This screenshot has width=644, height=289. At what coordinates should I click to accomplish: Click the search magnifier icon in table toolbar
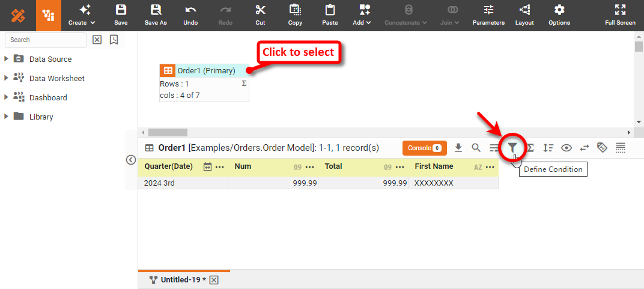pos(476,148)
